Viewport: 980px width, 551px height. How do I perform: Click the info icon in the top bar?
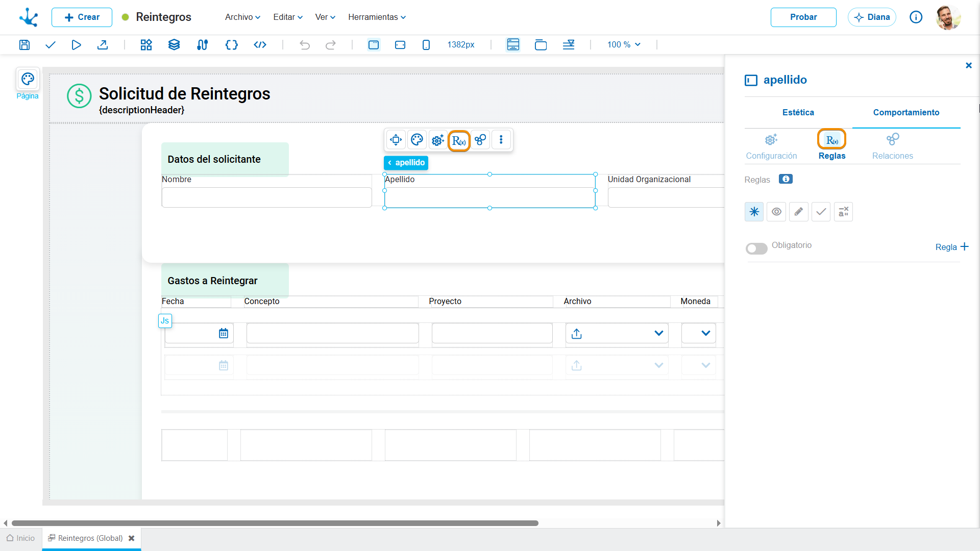(916, 17)
